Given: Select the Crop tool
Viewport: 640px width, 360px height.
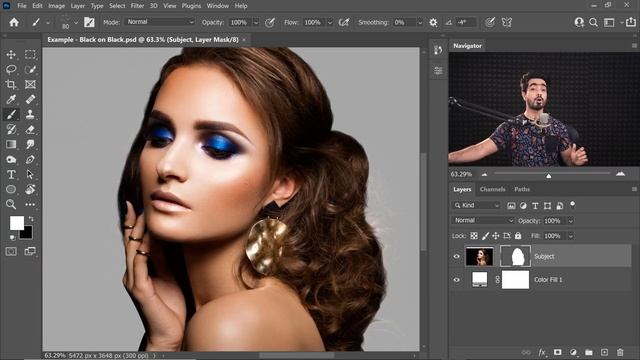Looking at the screenshot, I should pos(11,84).
